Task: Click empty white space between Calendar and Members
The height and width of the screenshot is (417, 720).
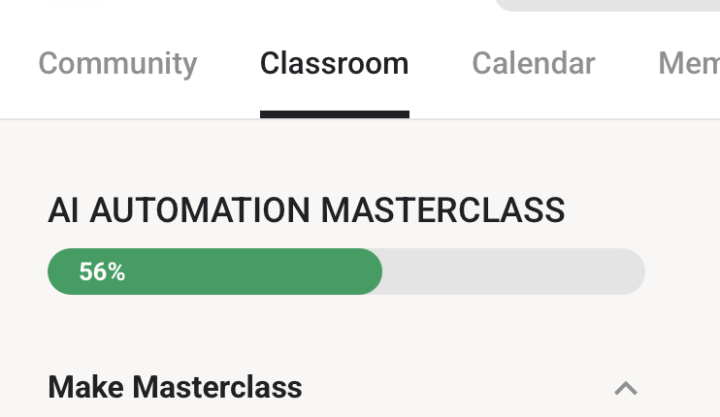Action: (x=626, y=64)
